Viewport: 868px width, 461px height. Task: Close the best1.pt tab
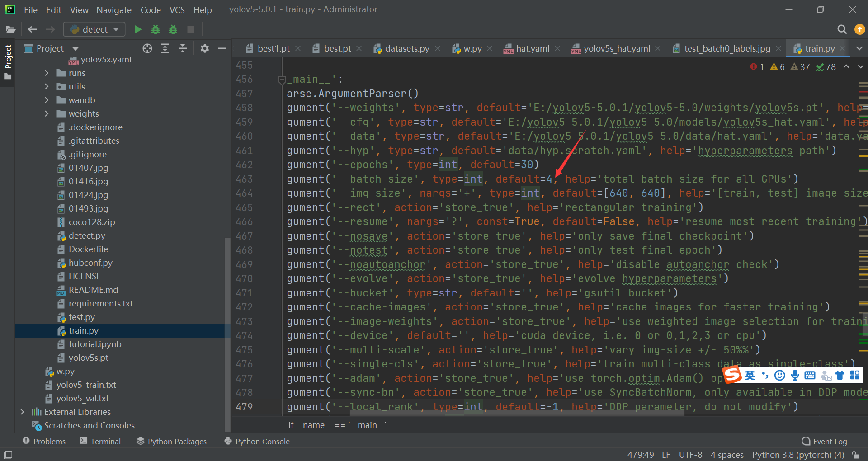pyautogui.click(x=298, y=48)
